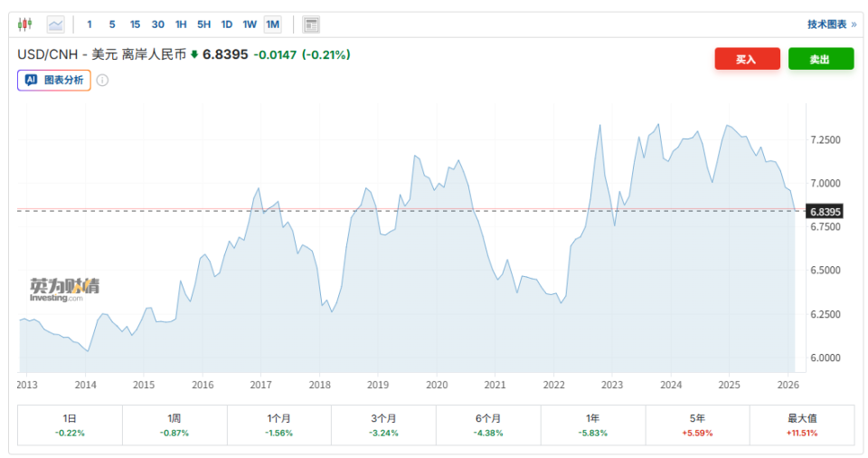Open the news layout icon in toolbar
Image resolution: width=868 pixels, height=458 pixels.
(x=311, y=24)
